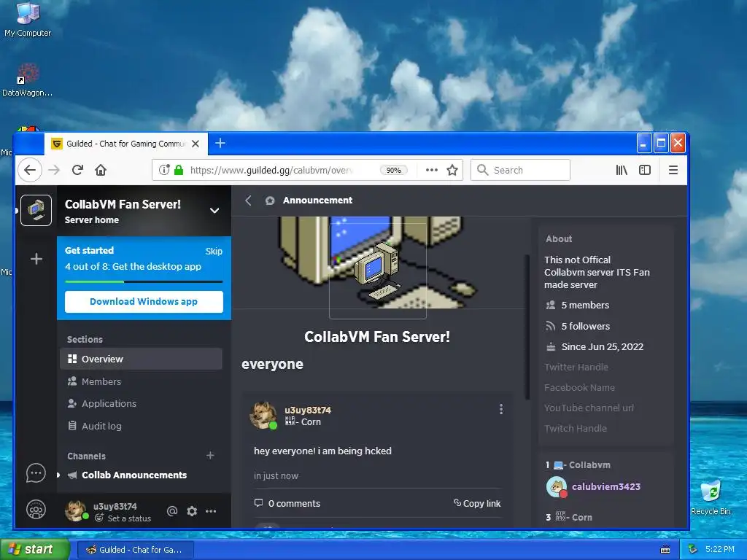Select Overview section
Image resolution: width=747 pixels, height=560 pixels.
coord(141,359)
